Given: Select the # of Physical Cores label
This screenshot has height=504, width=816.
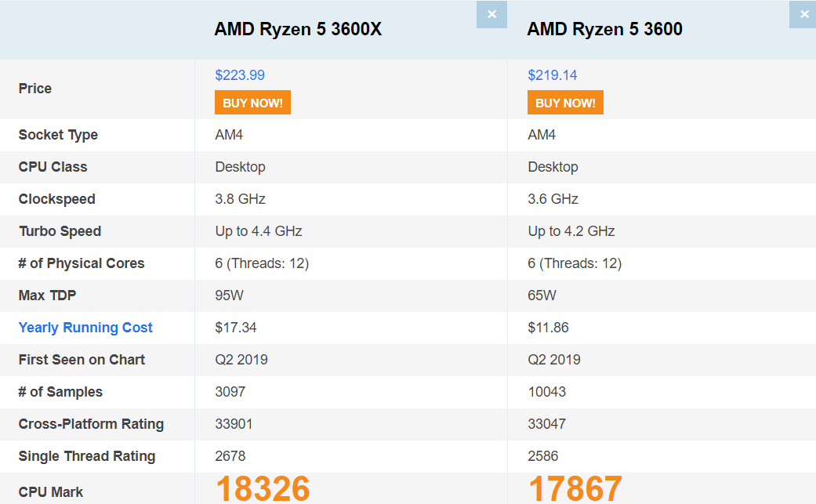Looking at the screenshot, I should [x=82, y=263].
